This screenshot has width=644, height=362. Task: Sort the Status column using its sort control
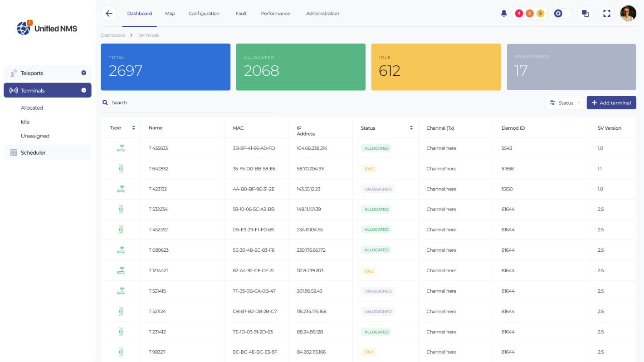[411, 127]
